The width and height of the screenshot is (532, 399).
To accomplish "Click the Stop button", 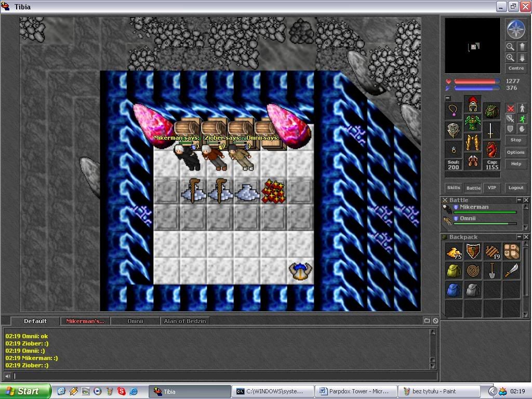I will (516, 140).
